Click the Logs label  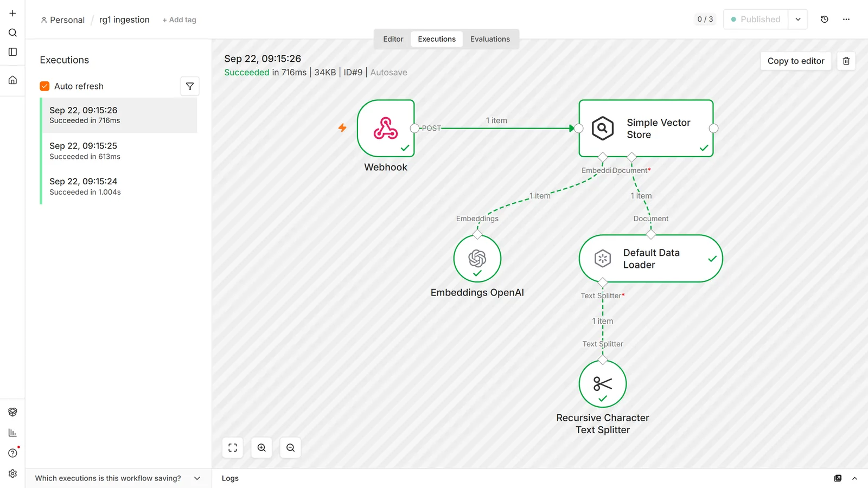(x=230, y=478)
